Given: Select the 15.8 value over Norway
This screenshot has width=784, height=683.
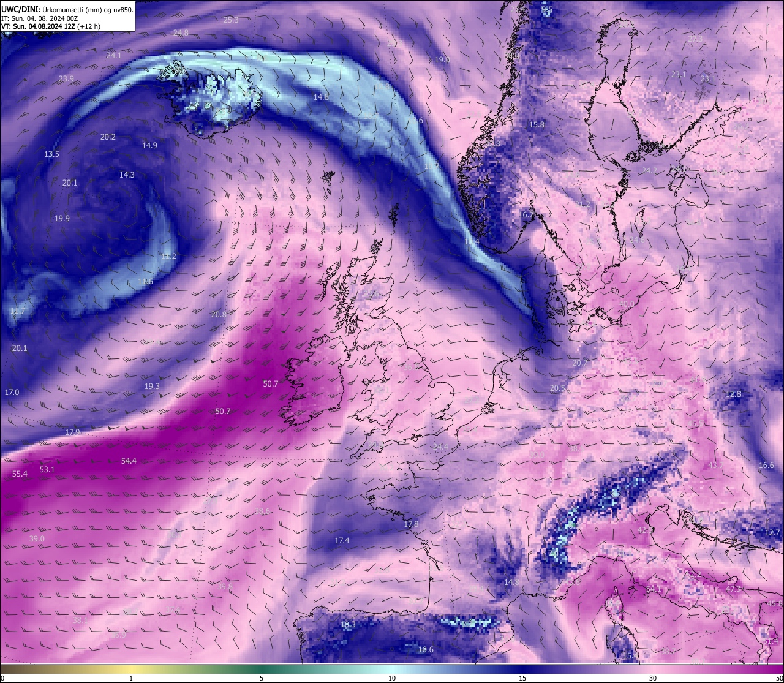Looking at the screenshot, I should pos(537,124).
